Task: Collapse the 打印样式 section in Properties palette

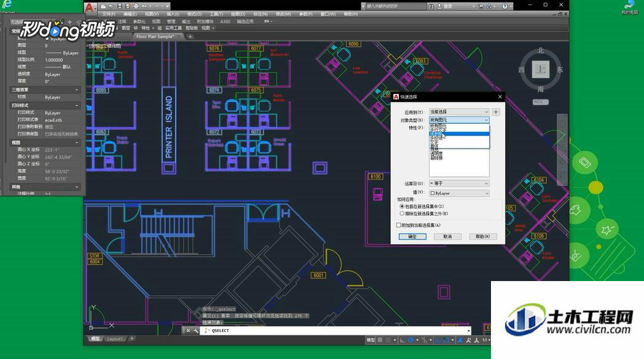Action: pos(77,106)
